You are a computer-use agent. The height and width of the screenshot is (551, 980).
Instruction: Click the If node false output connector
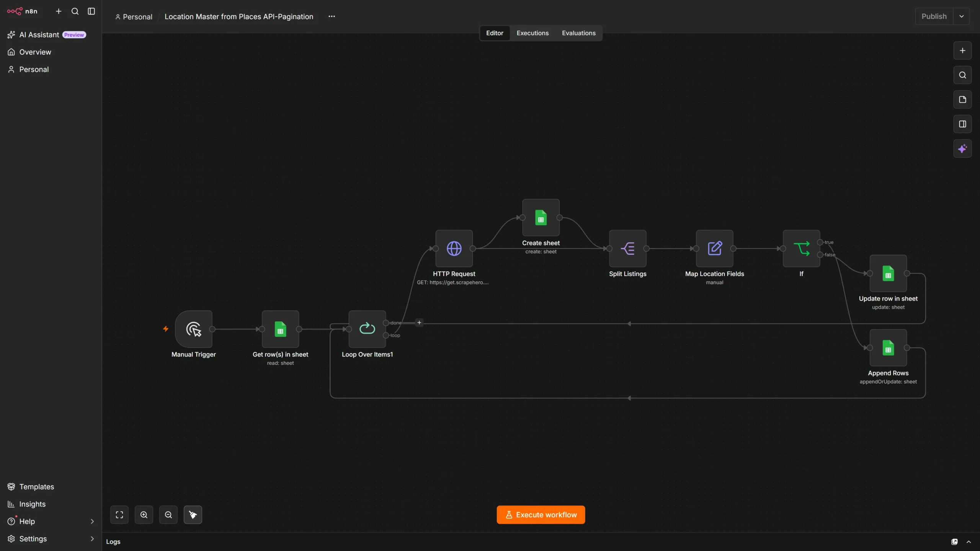click(x=820, y=255)
